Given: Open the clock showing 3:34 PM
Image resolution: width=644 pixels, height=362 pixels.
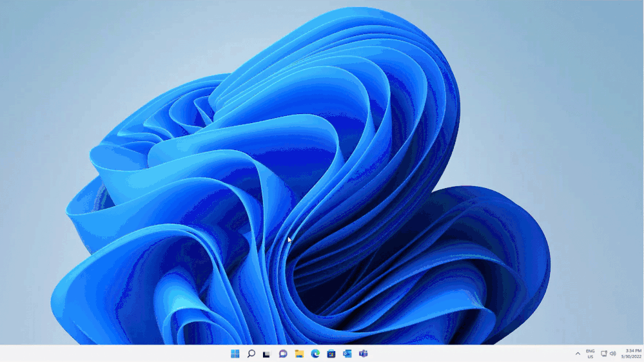Looking at the screenshot, I should (632, 354).
